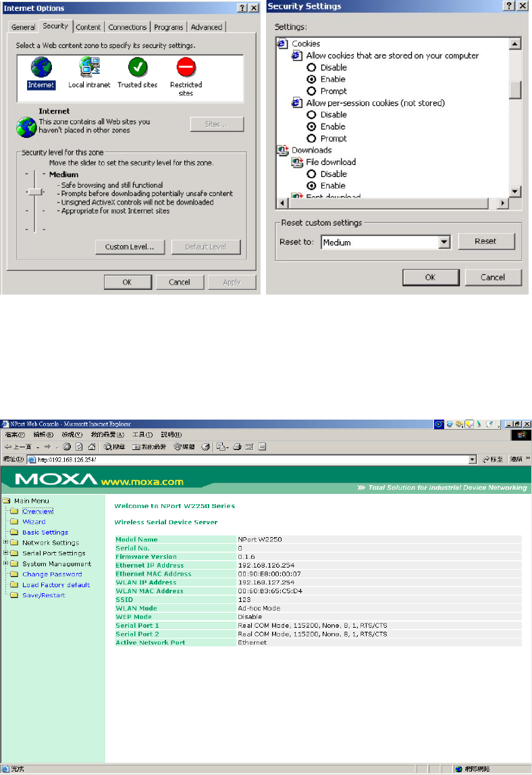Click the IE Home toolbar icon
This screenshot has width=532, height=775.
click(x=91, y=447)
